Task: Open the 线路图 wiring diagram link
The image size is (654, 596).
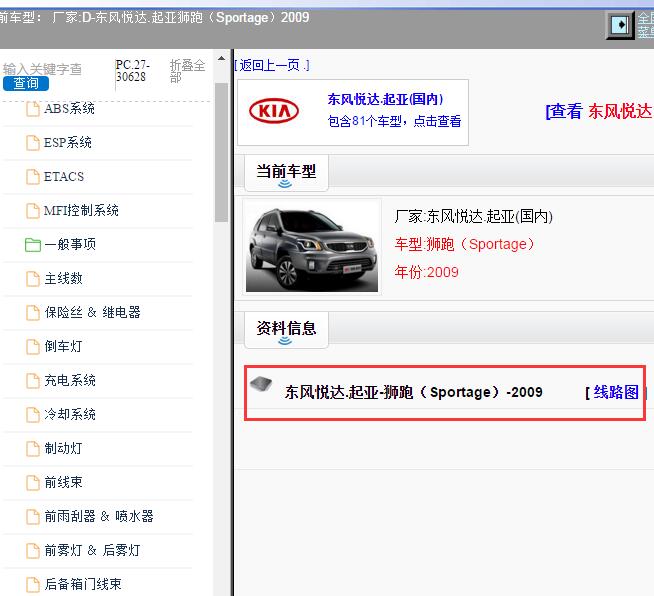Action: [x=616, y=392]
